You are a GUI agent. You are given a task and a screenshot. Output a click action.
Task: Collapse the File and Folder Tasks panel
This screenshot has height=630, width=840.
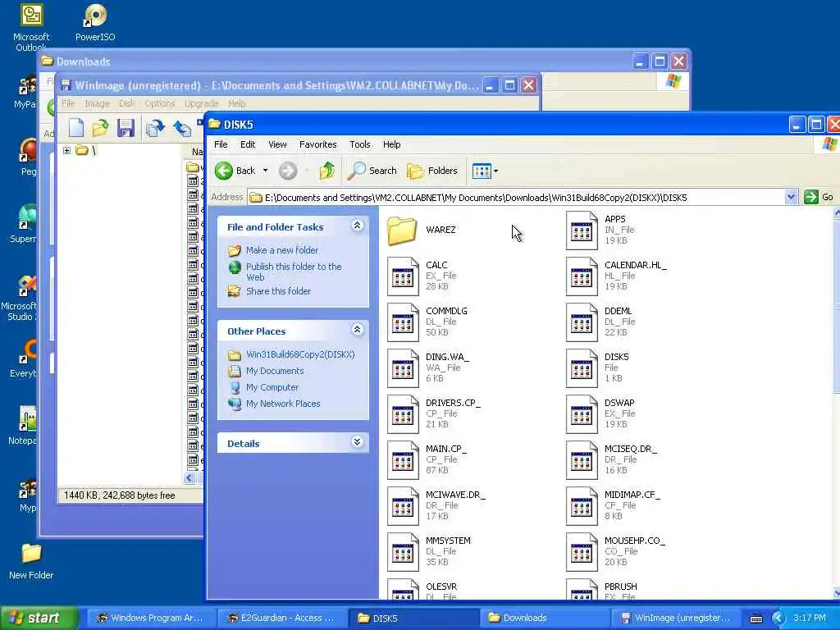tap(357, 226)
